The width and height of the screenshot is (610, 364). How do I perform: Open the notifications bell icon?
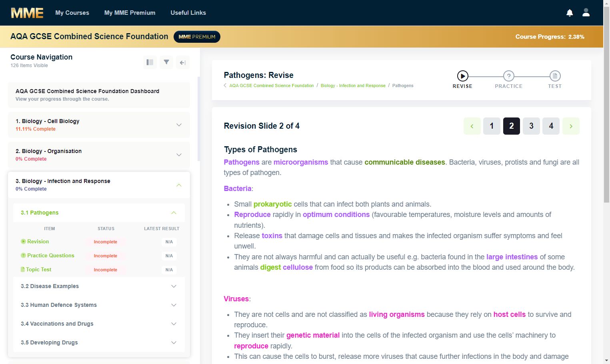click(x=570, y=13)
